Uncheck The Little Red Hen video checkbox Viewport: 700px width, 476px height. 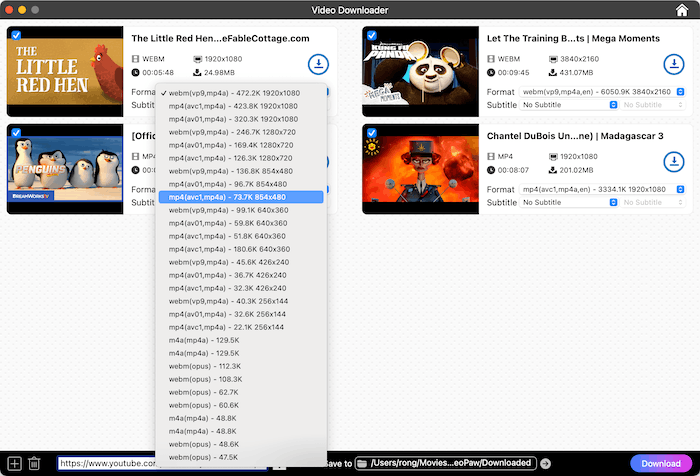(16, 35)
